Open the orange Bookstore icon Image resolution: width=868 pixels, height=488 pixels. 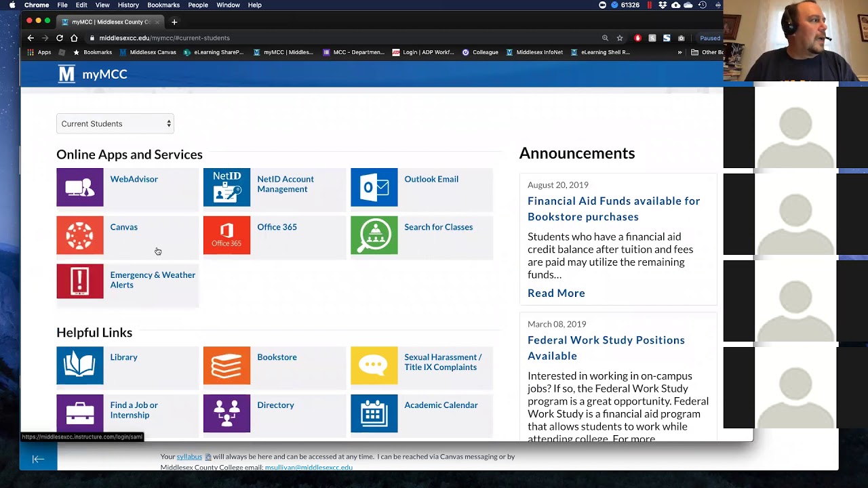(x=226, y=365)
